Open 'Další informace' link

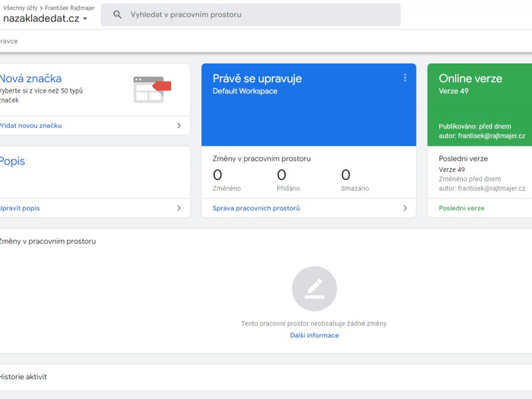pos(314,335)
